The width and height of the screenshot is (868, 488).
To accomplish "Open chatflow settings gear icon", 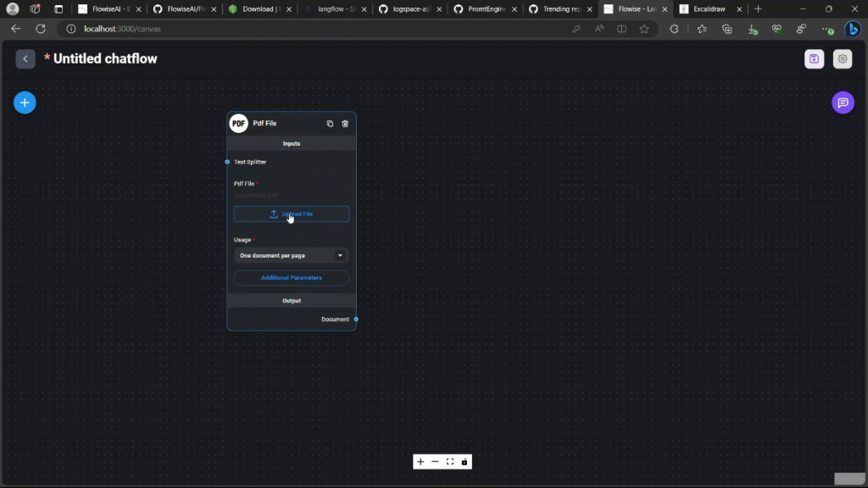I will [x=843, y=58].
